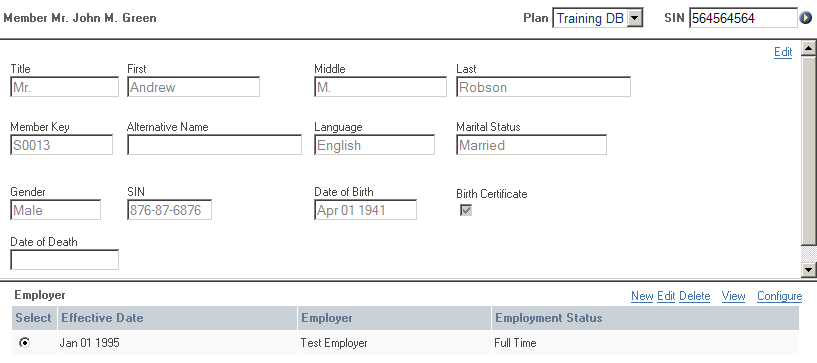The height and width of the screenshot is (363, 817).
Task: Toggle the Birth Certificate checkbox
Action: (x=466, y=210)
